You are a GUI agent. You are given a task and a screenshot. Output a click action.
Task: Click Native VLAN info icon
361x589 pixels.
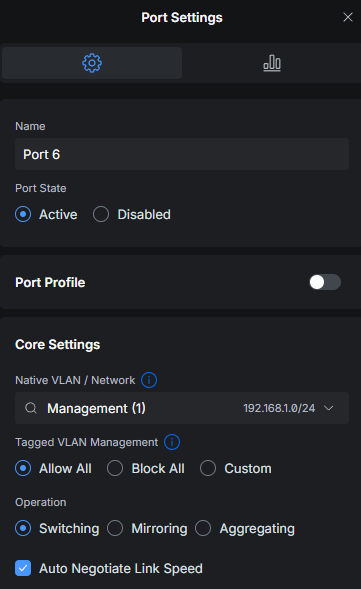(149, 380)
